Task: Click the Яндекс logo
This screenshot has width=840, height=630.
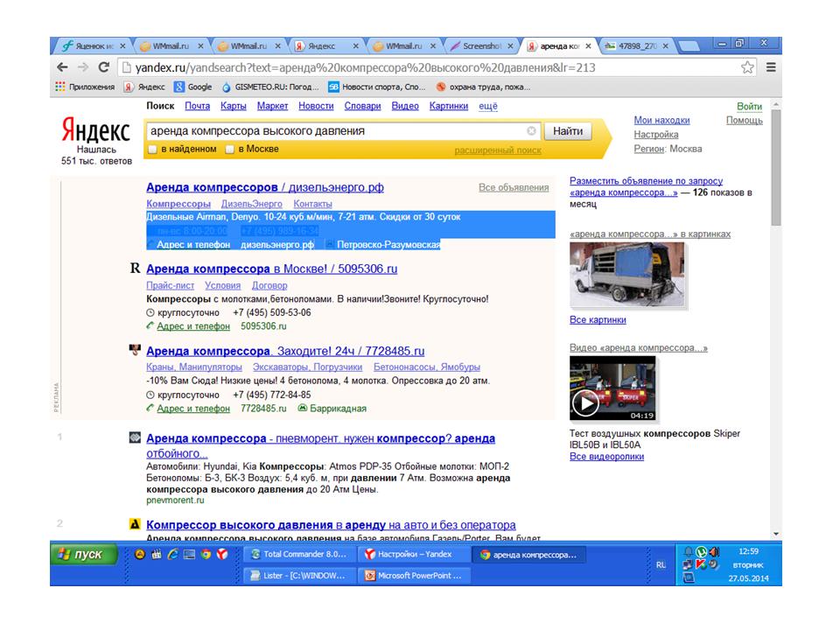Action: (x=96, y=129)
